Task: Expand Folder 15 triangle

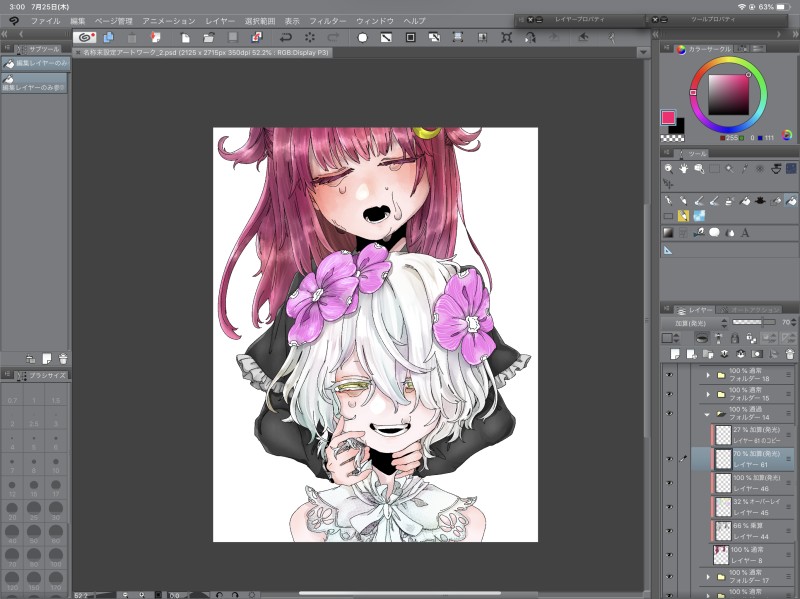Action: coord(708,394)
